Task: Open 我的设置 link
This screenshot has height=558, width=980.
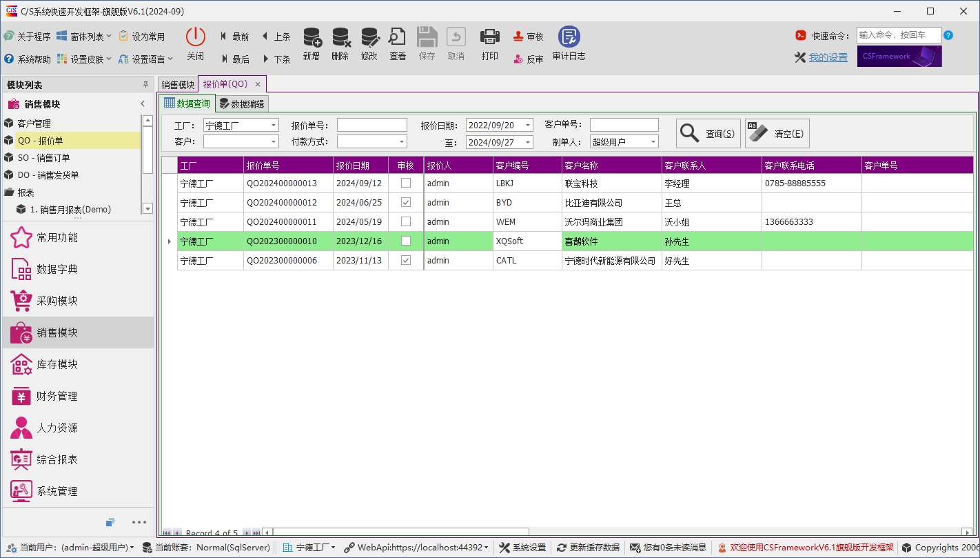Action: coord(828,58)
